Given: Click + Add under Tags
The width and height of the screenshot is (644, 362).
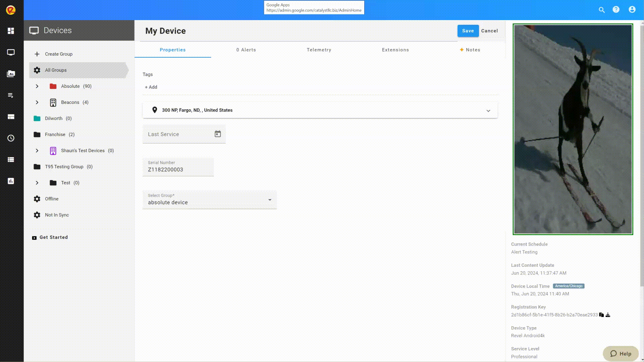Looking at the screenshot, I should click(x=151, y=87).
